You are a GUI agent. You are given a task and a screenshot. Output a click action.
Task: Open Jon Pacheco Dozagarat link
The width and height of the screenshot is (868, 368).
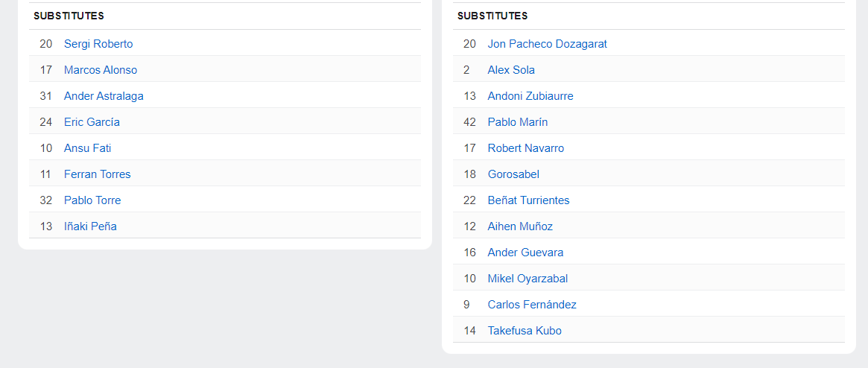click(x=547, y=44)
